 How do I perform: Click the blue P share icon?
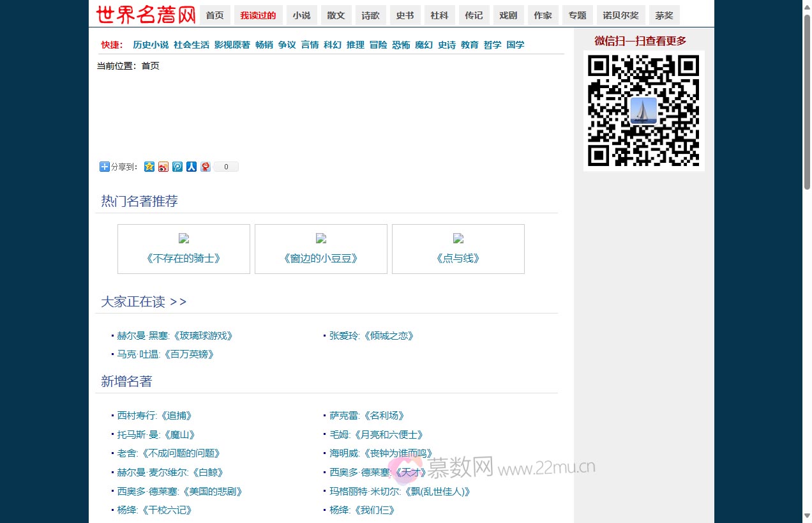coord(177,167)
